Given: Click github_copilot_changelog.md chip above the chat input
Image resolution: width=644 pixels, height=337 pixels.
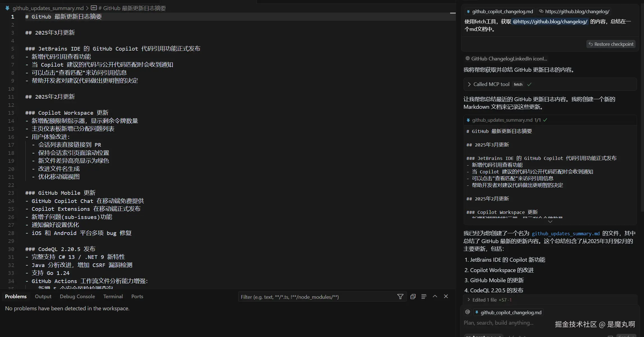Looking at the screenshot, I should pyautogui.click(x=508, y=313).
